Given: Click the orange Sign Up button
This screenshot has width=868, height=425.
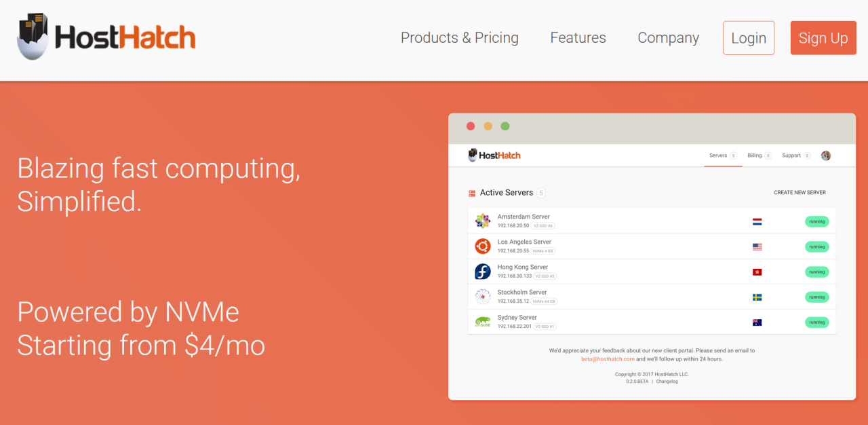Looking at the screenshot, I should coord(823,38).
